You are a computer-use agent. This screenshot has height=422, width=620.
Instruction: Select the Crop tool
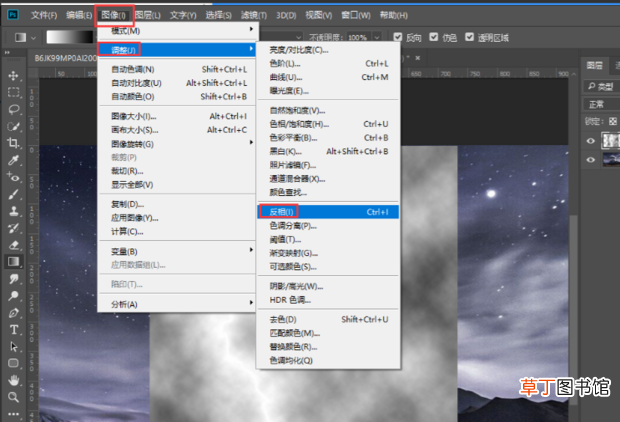click(13, 143)
